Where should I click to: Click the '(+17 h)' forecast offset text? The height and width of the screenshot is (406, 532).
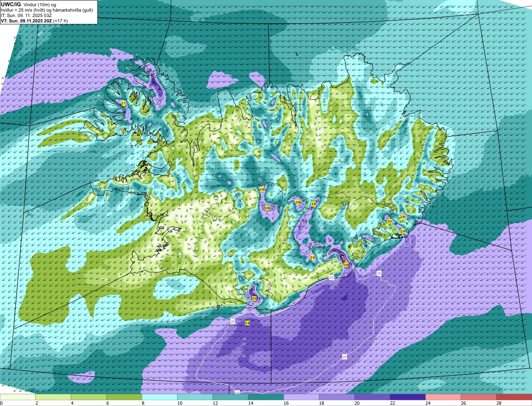click(x=61, y=21)
